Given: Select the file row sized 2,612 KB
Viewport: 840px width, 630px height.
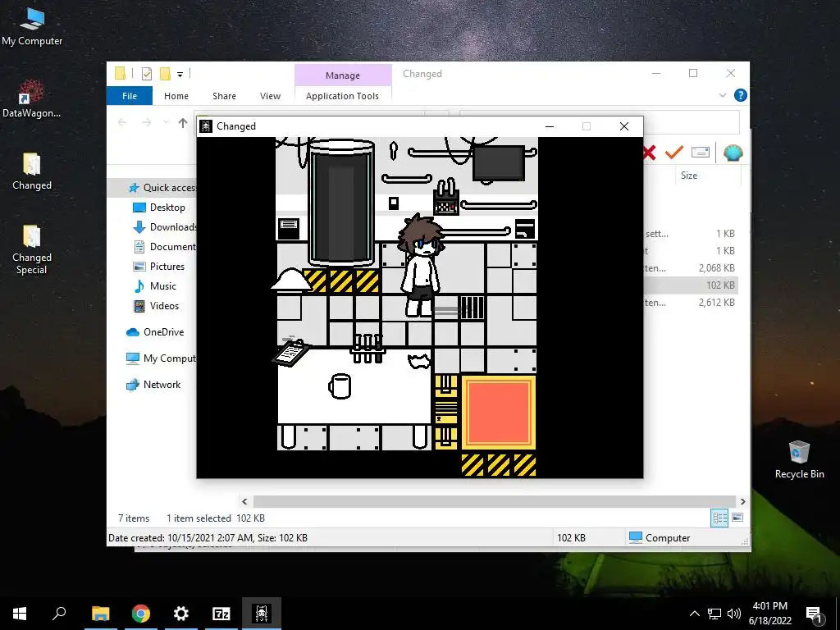Looking at the screenshot, I should coord(691,303).
